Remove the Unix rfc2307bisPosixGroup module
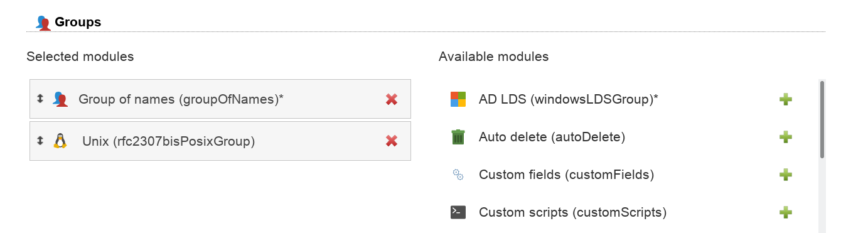 click(392, 141)
